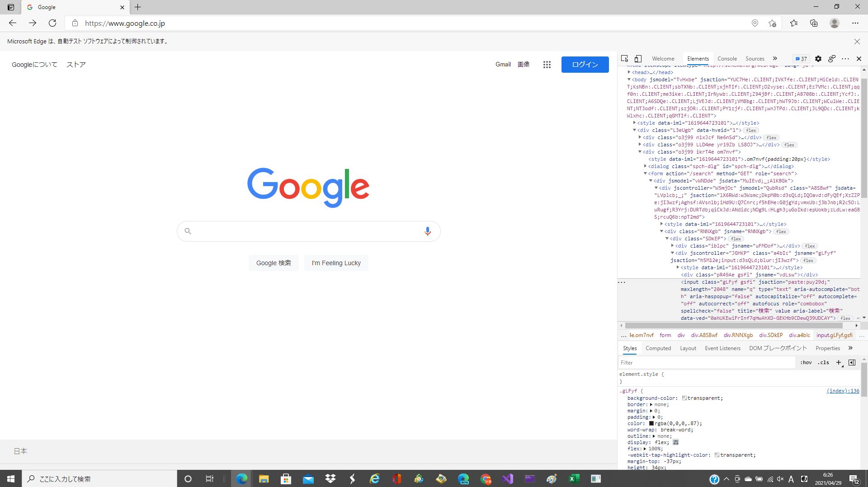Toggle the device emulation toolbar
This screenshot has height=487, width=868.
[x=638, y=59]
